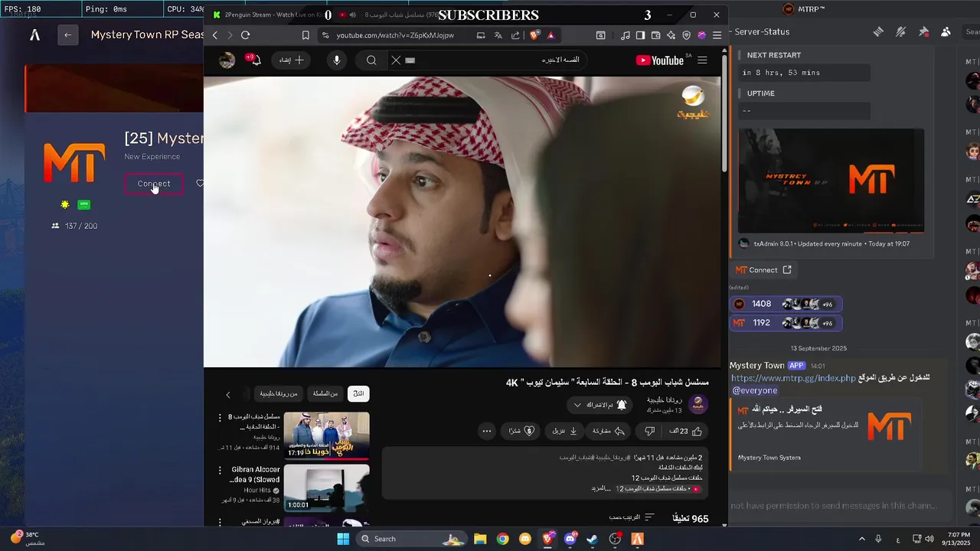Click the video share button

(608, 431)
